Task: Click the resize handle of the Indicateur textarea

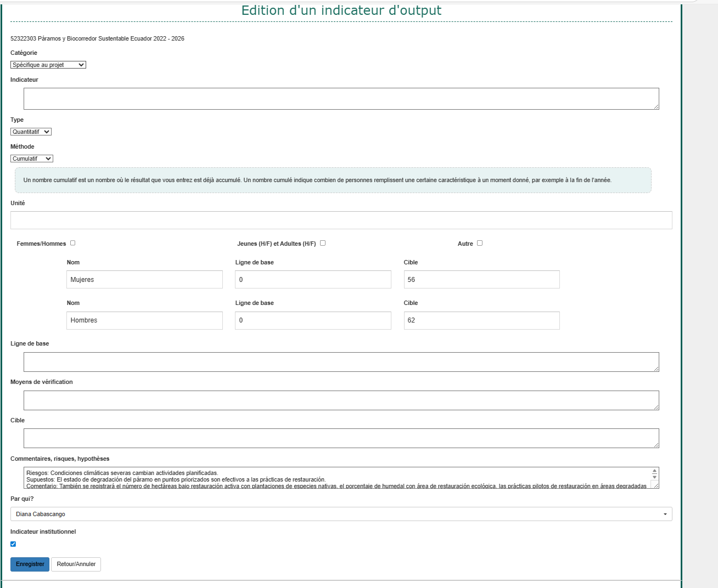Action: pos(656,106)
